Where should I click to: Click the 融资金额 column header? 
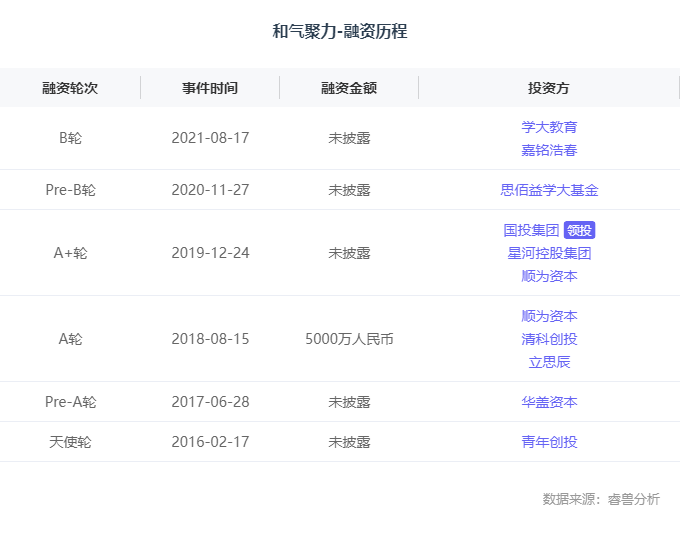tap(349, 88)
